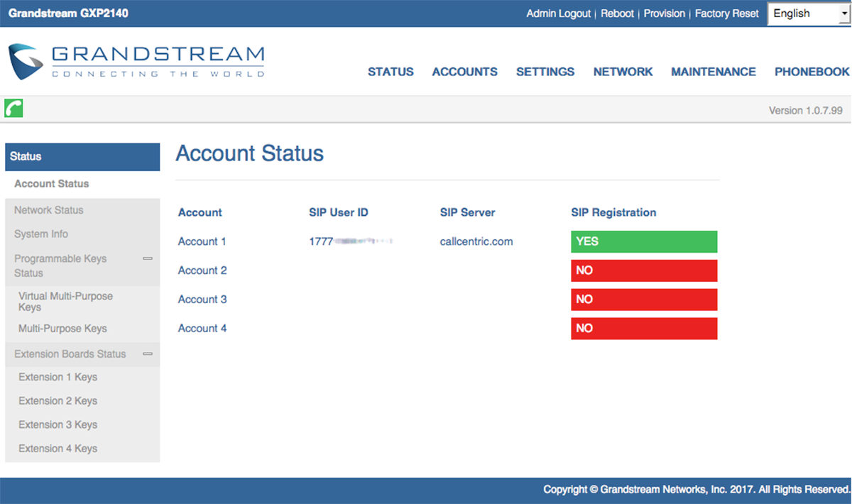Click the SIP Registration column header
852x504 pixels.
pyautogui.click(x=614, y=212)
